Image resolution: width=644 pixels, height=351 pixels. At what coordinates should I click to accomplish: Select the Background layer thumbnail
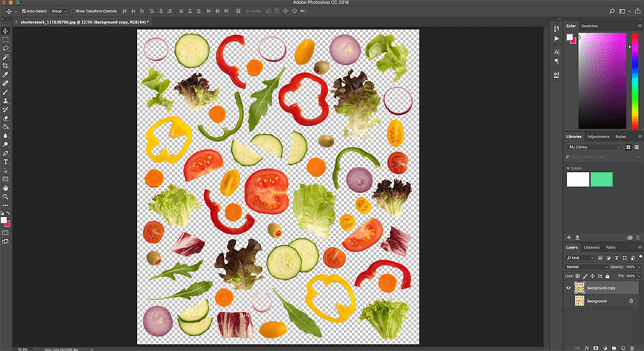point(580,301)
